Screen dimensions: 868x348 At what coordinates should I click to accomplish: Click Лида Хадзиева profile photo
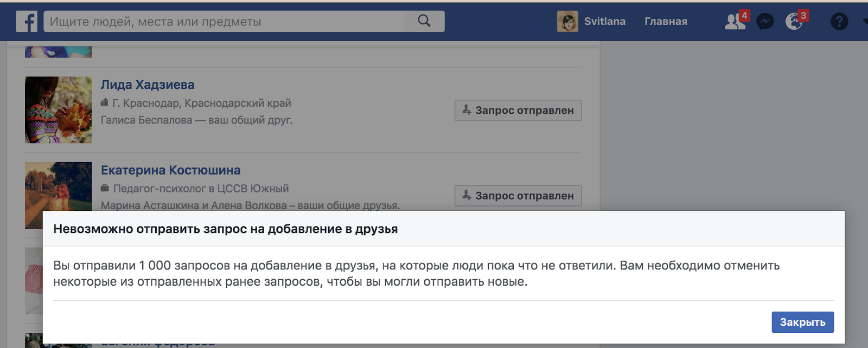point(58,109)
